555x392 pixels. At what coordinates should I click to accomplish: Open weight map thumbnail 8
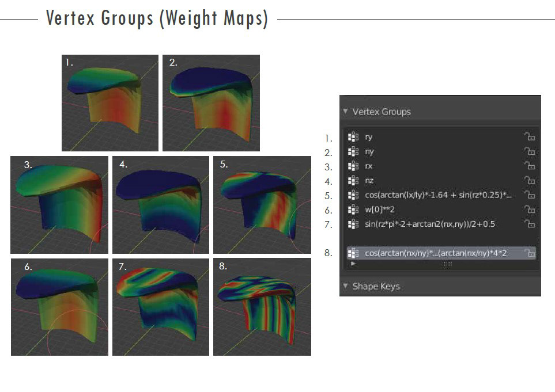[x=262, y=307]
